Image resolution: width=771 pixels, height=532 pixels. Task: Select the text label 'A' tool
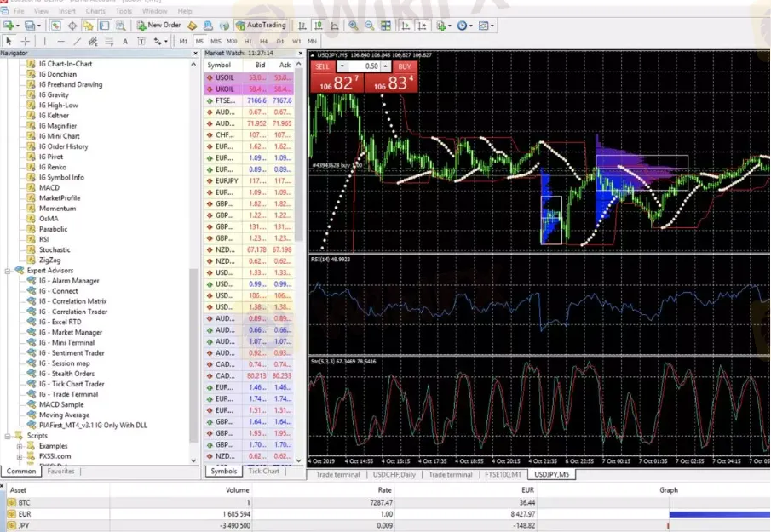pyautogui.click(x=124, y=41)
